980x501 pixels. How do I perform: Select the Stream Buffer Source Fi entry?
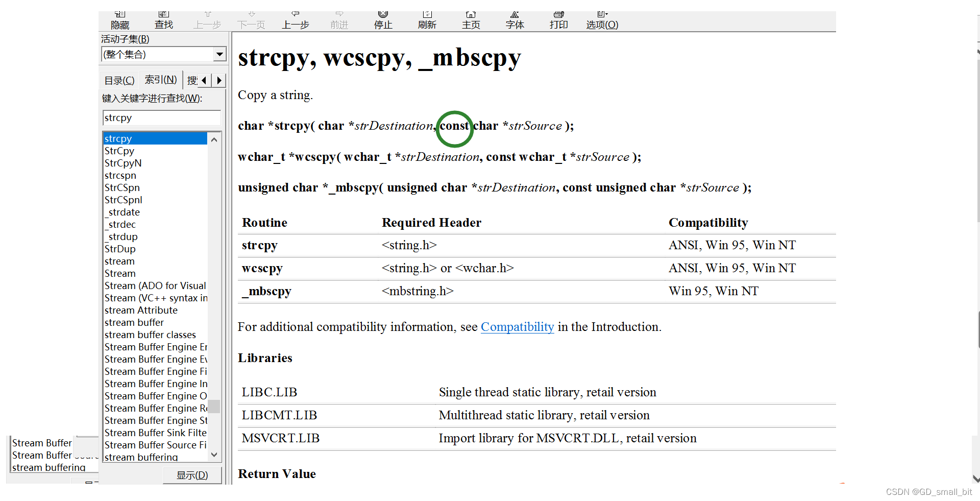click(x=156, y=445)
